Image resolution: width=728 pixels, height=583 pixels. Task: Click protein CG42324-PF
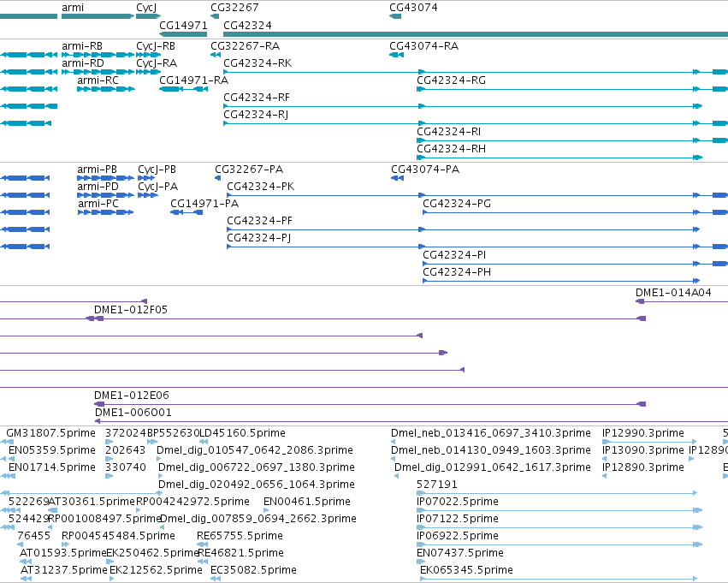pos(259,221)
